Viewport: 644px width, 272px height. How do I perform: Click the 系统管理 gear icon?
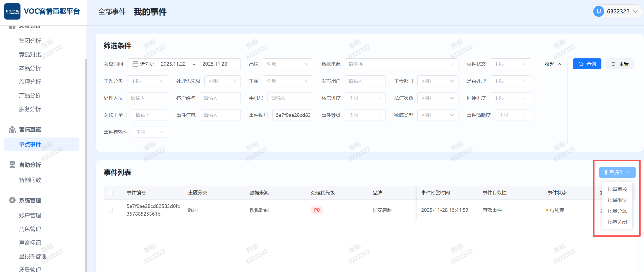(12, 200)
